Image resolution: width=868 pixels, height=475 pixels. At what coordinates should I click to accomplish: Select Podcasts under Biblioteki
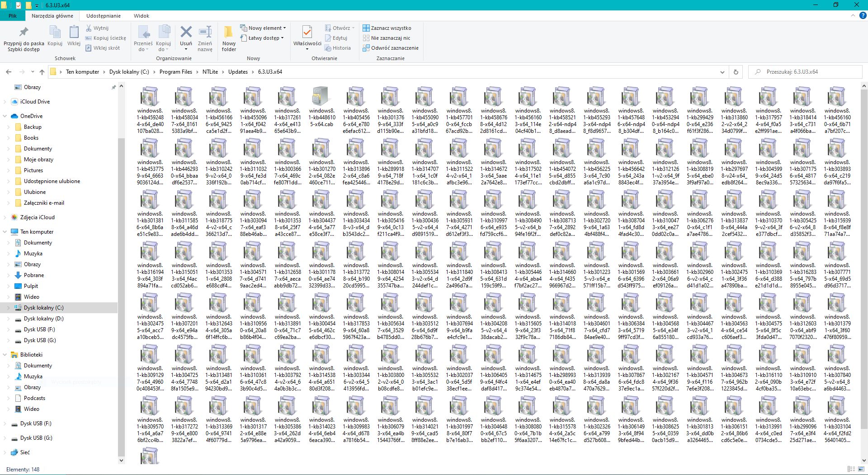click(34, 398)
